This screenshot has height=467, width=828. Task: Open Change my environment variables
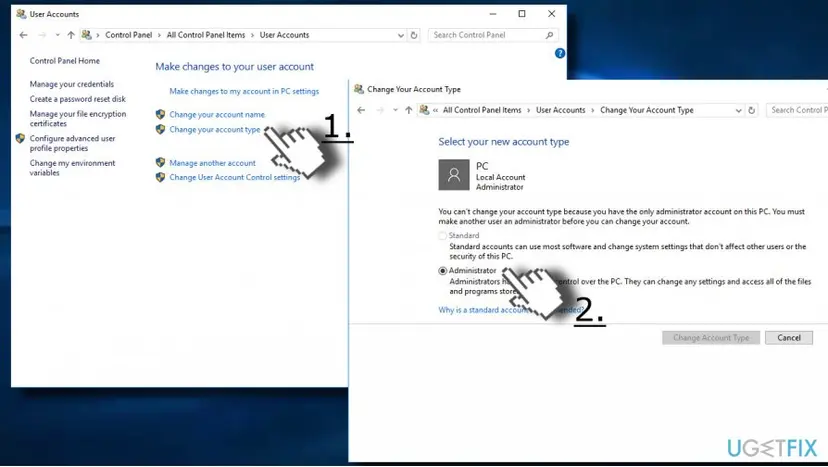tap(72, 168)
